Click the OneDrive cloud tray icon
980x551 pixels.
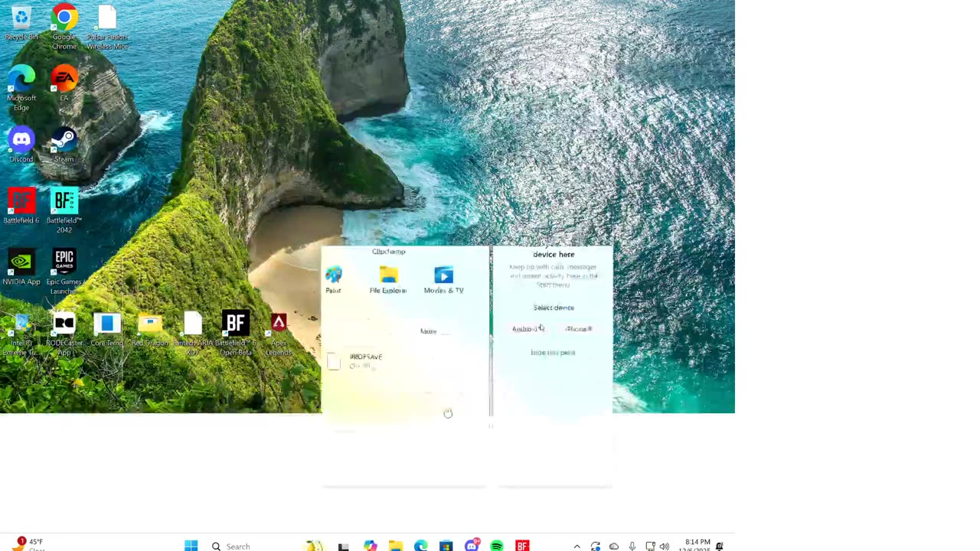[x=614, y=546]
